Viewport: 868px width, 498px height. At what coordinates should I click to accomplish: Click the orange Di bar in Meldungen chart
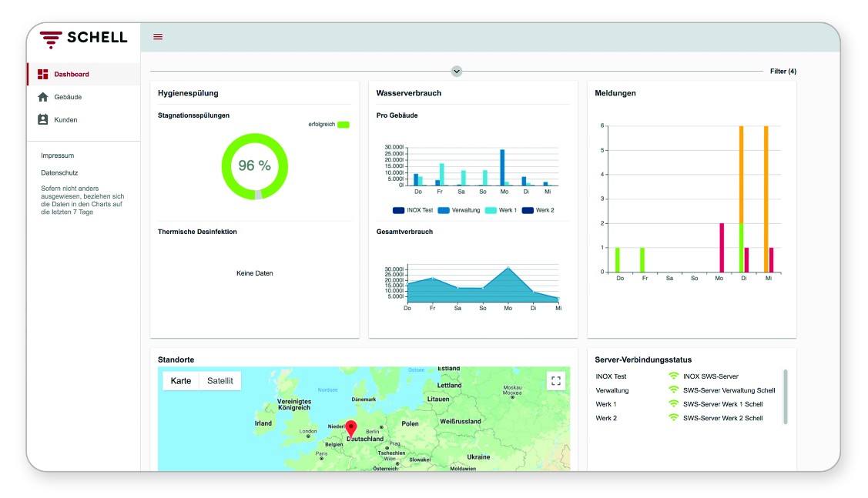(x=741, y=175)
